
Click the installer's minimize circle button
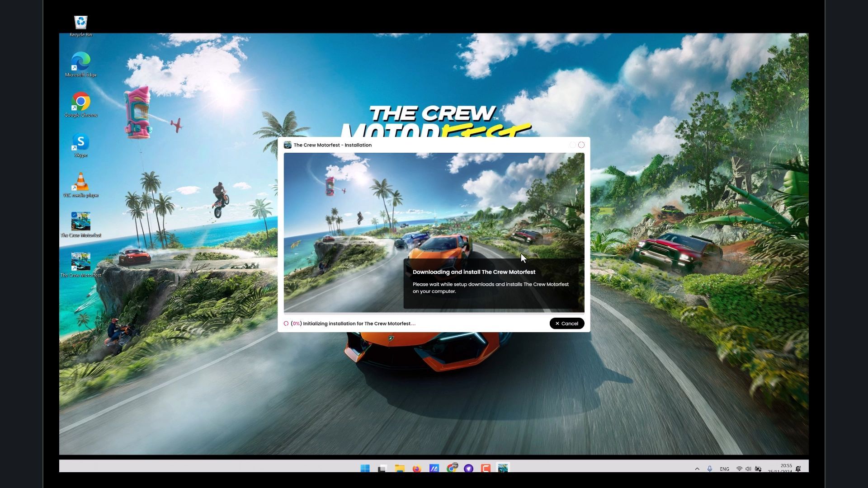point(572,145)
